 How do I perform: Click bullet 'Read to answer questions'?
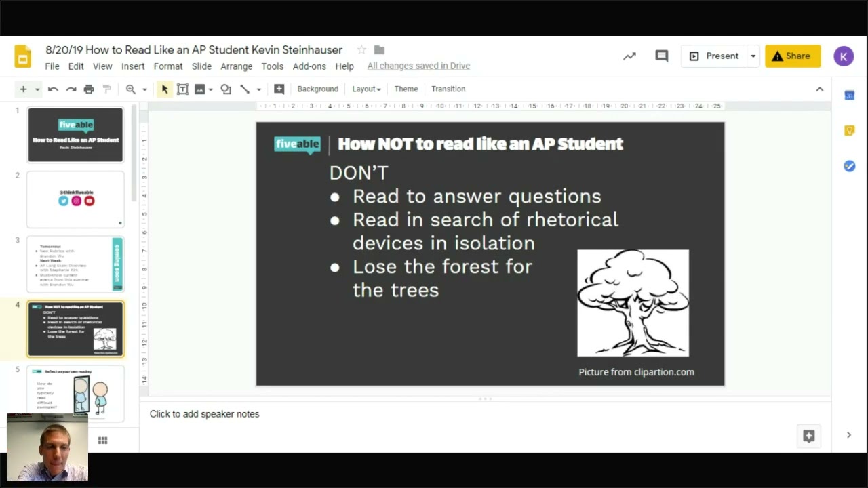pos(477,197)
